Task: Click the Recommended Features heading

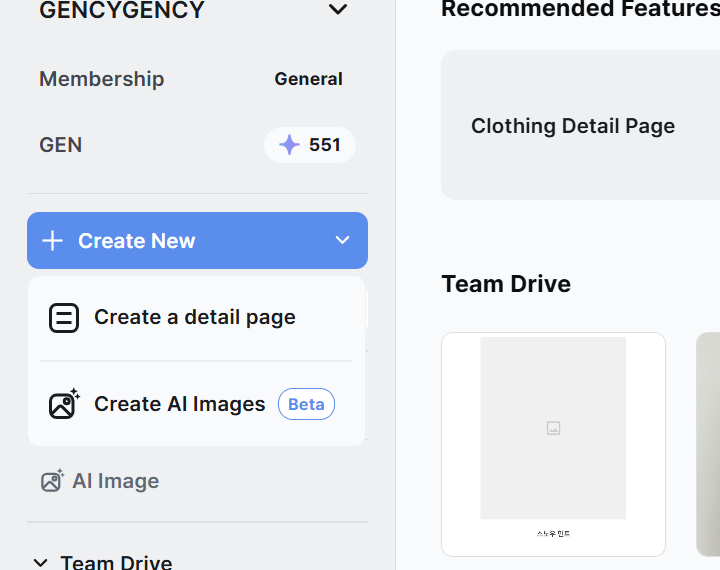Action: pyautogui.click(x=580, y=9)
